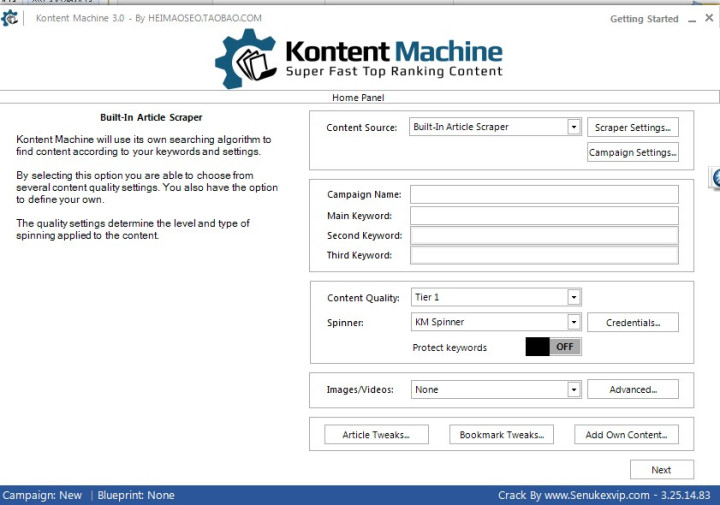Click the Kontent Machine gear icon in title bar

pyautogui.click(x=9, y=18)
